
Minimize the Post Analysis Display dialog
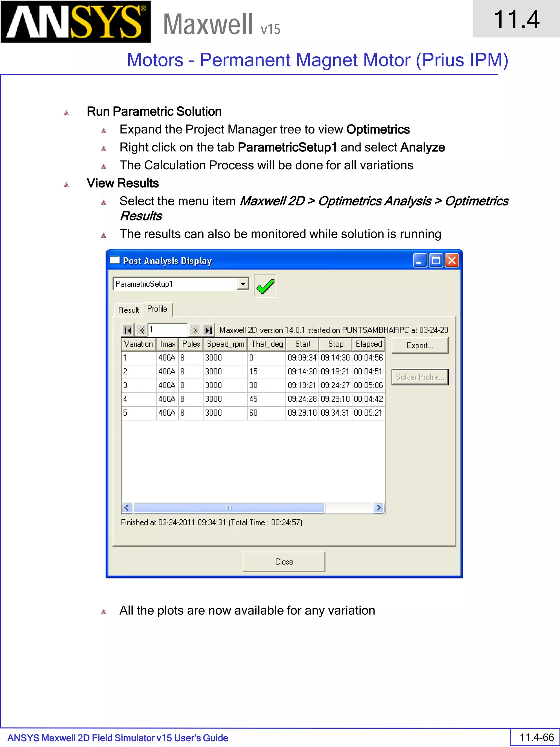(x=419, y=260)
